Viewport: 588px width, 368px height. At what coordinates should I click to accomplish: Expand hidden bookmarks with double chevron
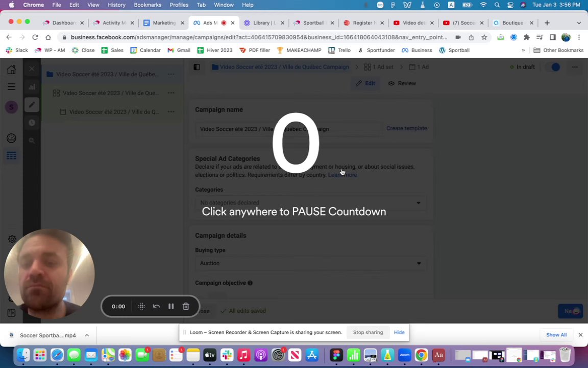point(523,50)
